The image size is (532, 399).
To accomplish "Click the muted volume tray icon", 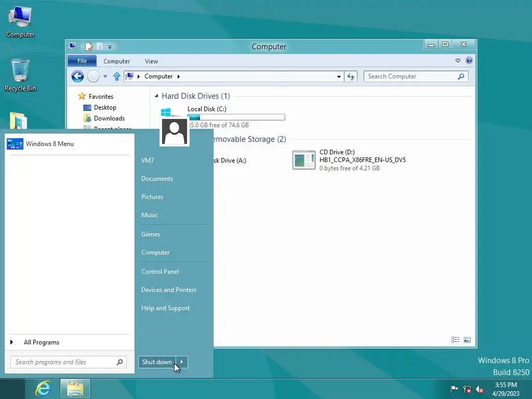I will 480,389.
